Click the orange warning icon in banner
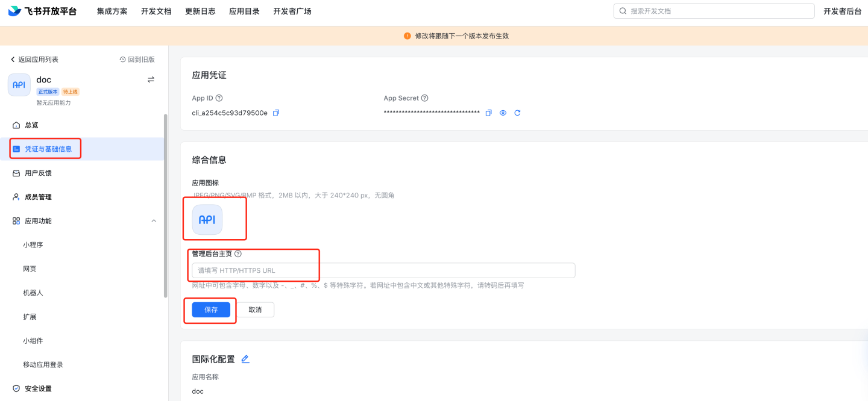Screen dimensions: 868x401 click(x=407, y=36)
